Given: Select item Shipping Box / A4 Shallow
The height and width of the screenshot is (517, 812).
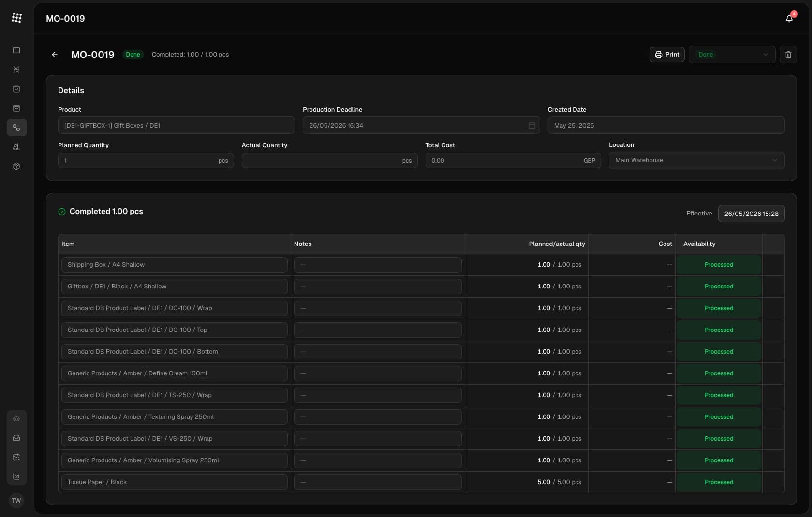Looking at the screenshot, I should (175, 265).
